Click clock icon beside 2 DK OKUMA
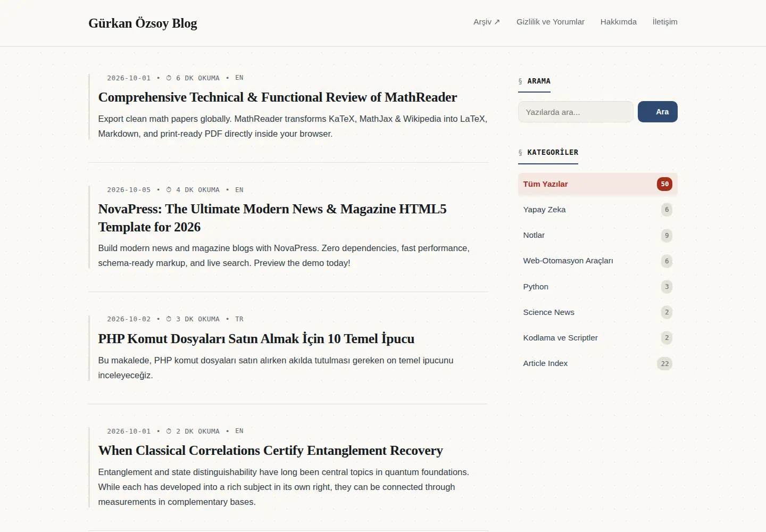 pos(169,431)
